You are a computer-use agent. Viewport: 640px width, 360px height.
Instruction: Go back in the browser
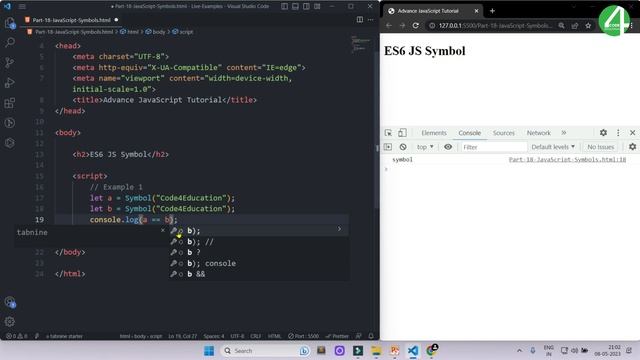pos(389,25)
